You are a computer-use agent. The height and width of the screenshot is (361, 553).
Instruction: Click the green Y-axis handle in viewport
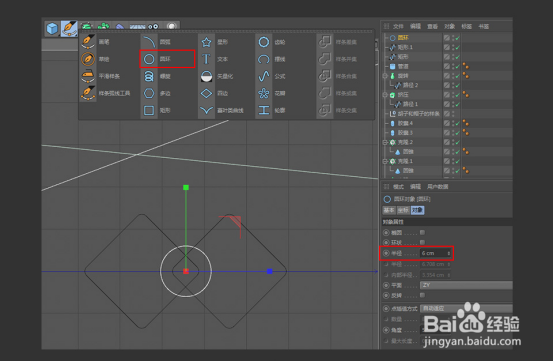(x=186, y=188)
